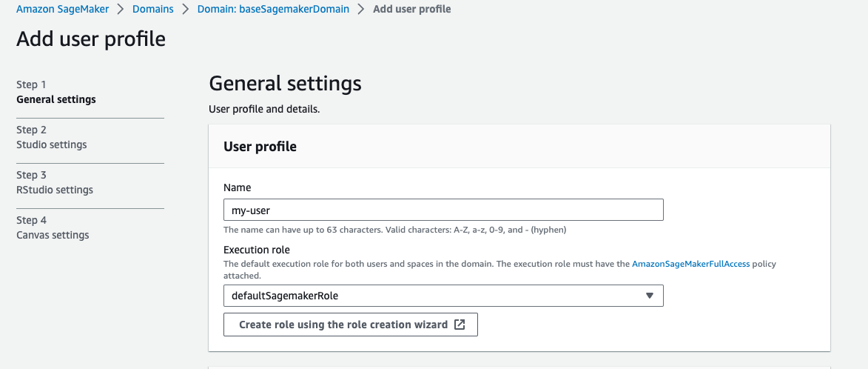This screenshot has height=369, width=868.
Task: Click the Add user profile breadcrumb text
Action: [412, 10]
